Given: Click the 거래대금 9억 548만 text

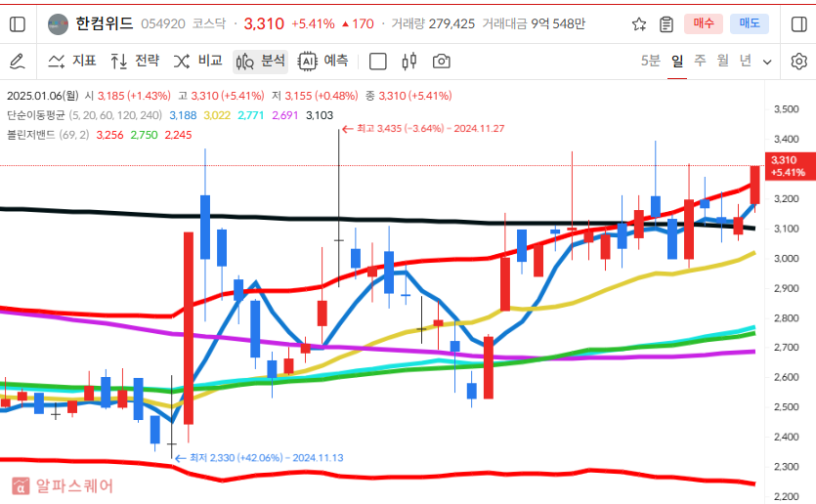Looking at the screenshot, I should tap(534, 23).
